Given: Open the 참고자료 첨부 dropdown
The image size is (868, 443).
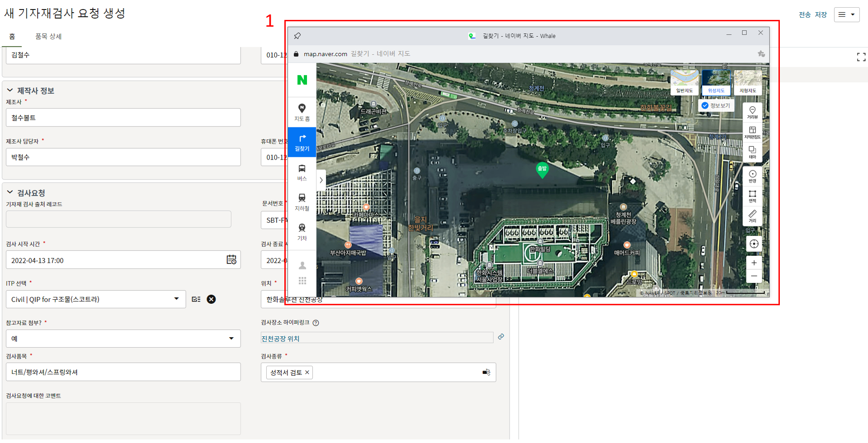Looking at the screenshot, I should [x=231, y=339].
